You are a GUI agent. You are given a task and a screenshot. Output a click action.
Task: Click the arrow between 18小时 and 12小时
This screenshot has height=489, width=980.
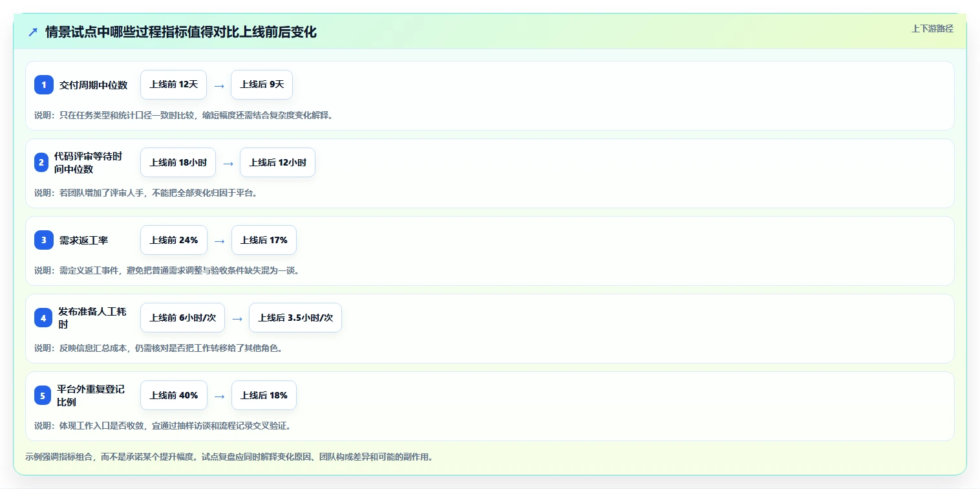click(228, 163)
